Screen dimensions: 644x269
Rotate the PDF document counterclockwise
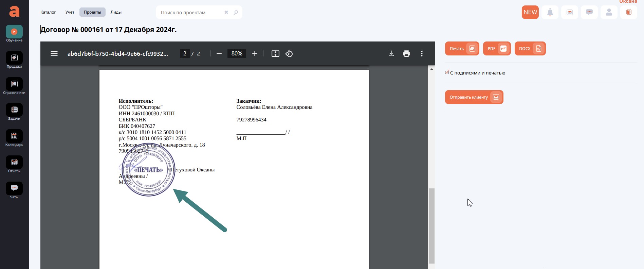tap(289, 54)
